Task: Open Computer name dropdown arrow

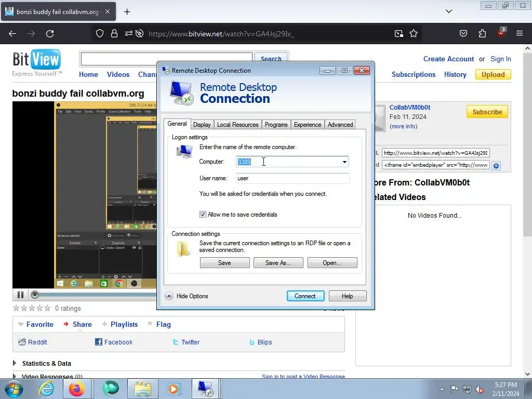Action: click(344, 162)
